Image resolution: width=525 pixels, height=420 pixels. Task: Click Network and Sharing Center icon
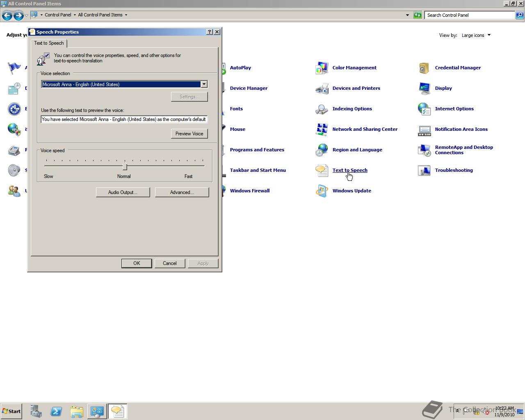coord(322,129)
